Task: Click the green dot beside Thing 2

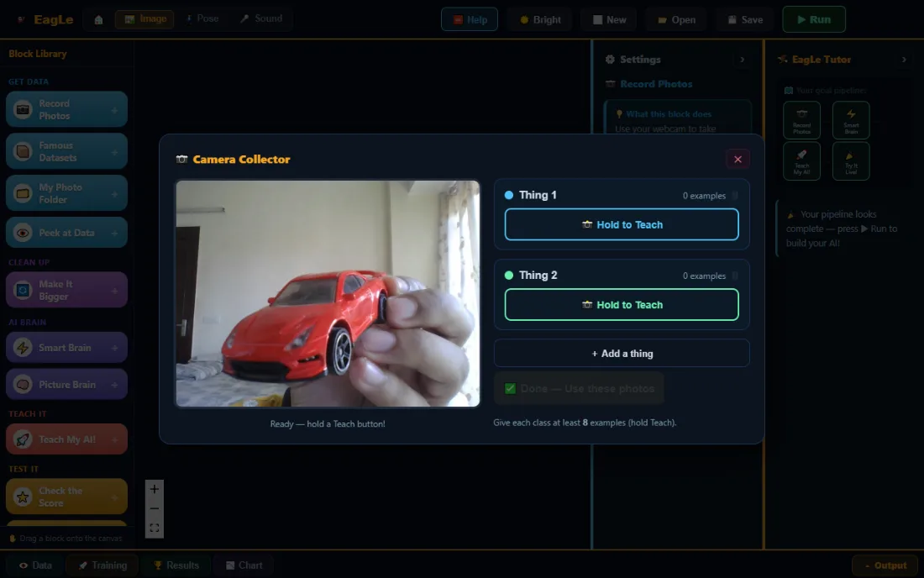Action: tap(509, 276)
